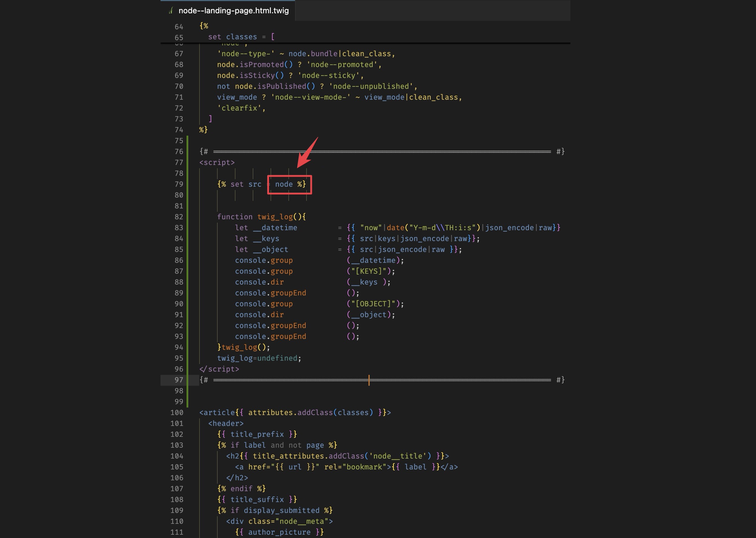
Task: Click line number 65 in the gutter
Action: [x=179, y=37]
